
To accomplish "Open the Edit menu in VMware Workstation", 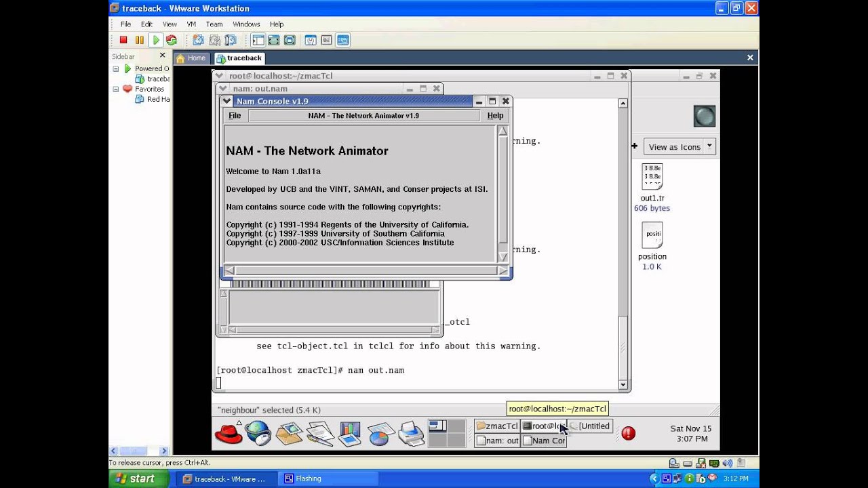I will click(x=146, y=24).
